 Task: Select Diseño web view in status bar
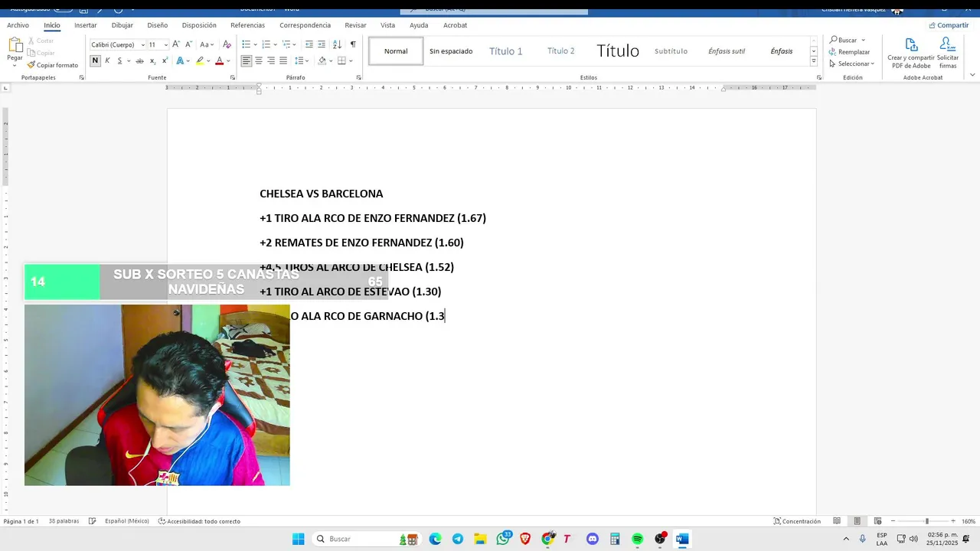(877, 521)
